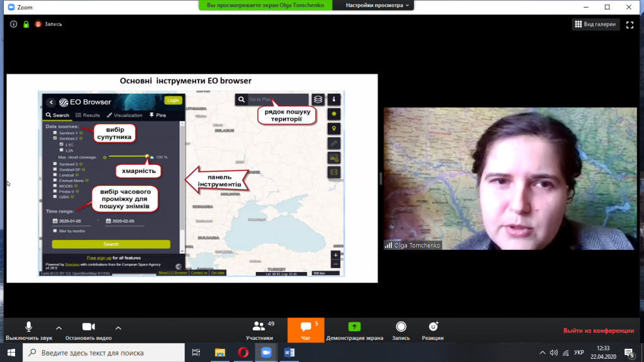Switch input language УКР in the tray
The width and height of the screenshot is (644, 362).
coord(579,353)
